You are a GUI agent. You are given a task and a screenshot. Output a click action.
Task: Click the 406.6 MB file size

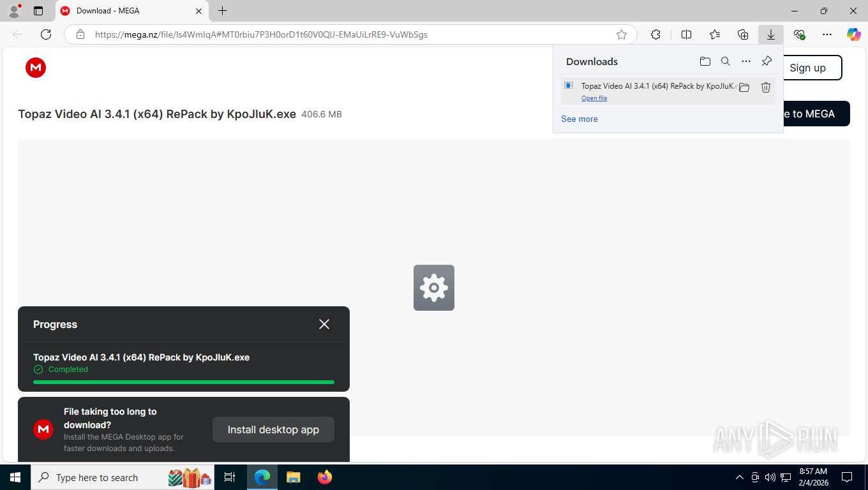point(322,115)
